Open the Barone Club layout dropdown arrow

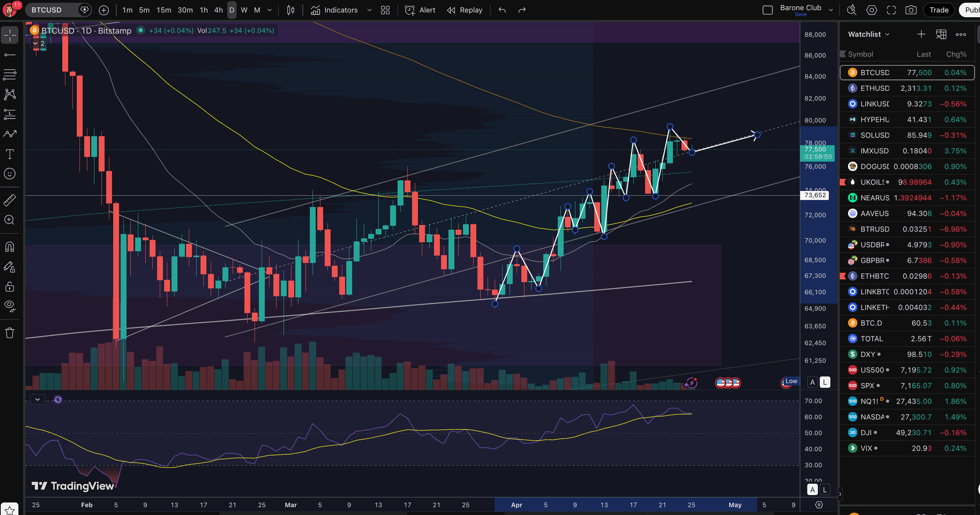[831, 10]
